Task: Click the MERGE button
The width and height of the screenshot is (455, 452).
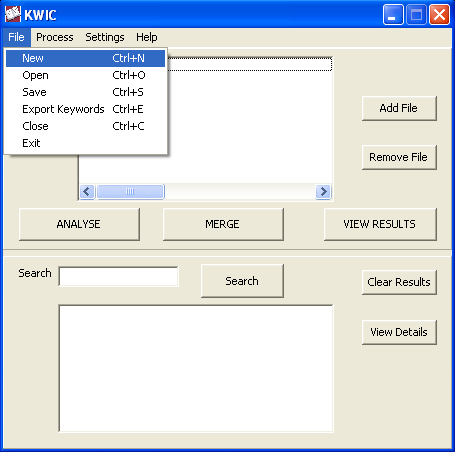Action: coord(223,224)
